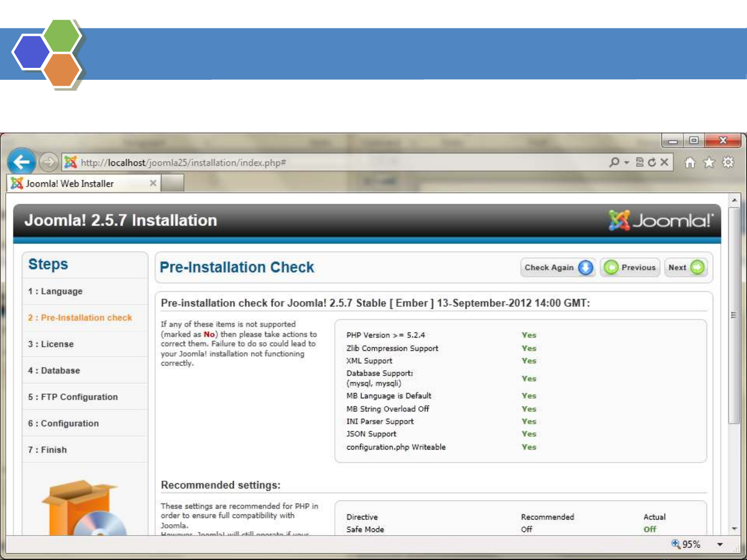Click the 'XML Support' text
The image size is (747, 560).
tap(370, 361)
